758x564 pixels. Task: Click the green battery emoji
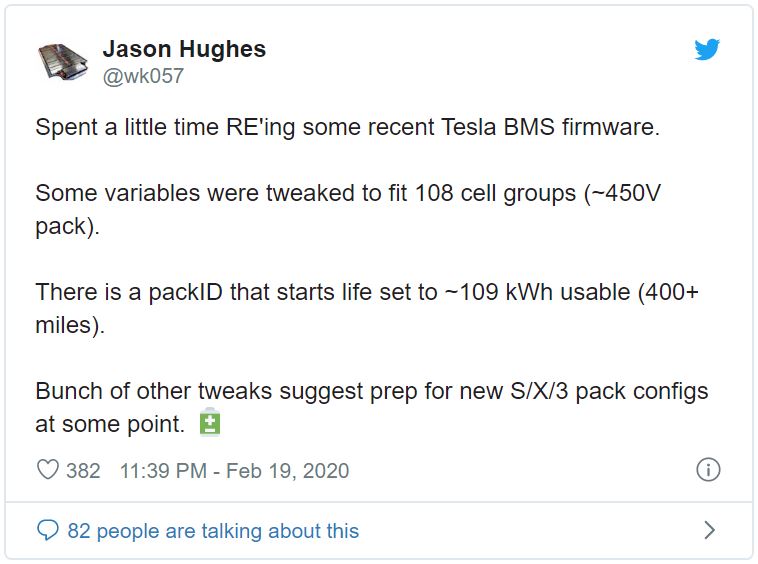tap(210, 422)
